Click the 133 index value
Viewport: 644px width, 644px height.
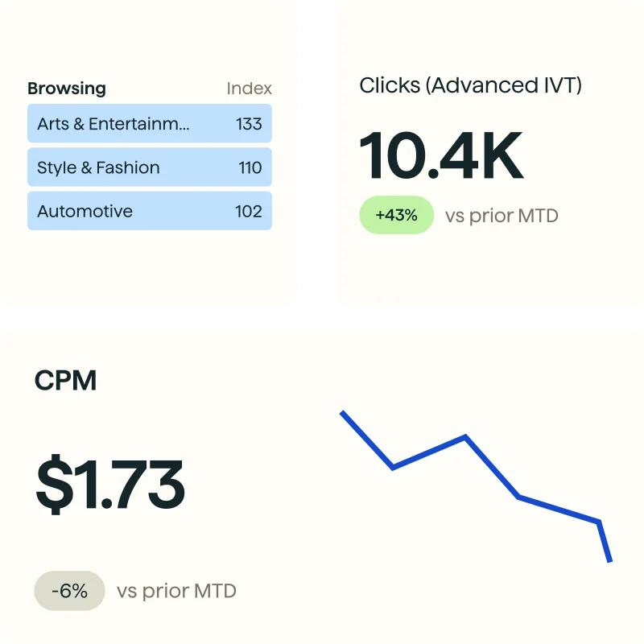pos(249,124)
